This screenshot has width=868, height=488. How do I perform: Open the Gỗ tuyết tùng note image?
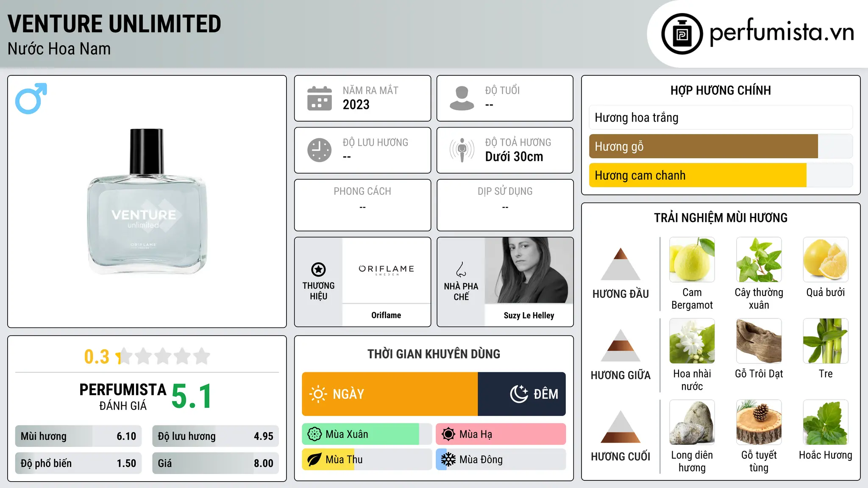759,422
